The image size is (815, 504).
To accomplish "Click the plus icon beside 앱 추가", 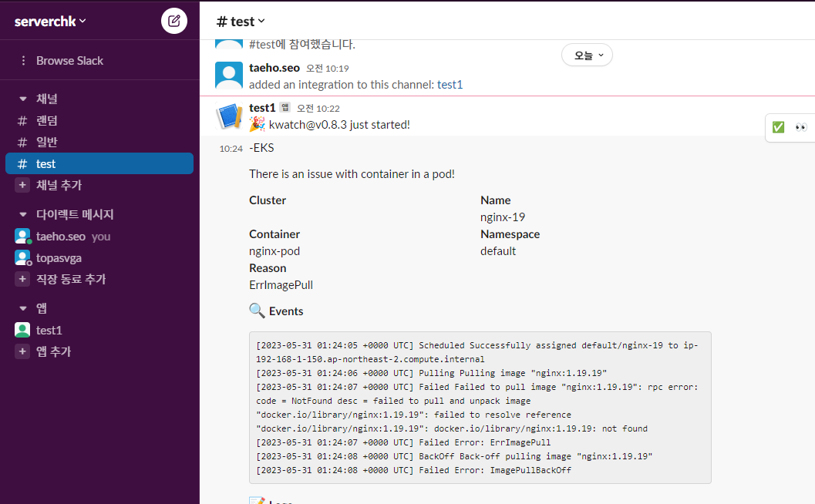I will [x=22, y=351].
